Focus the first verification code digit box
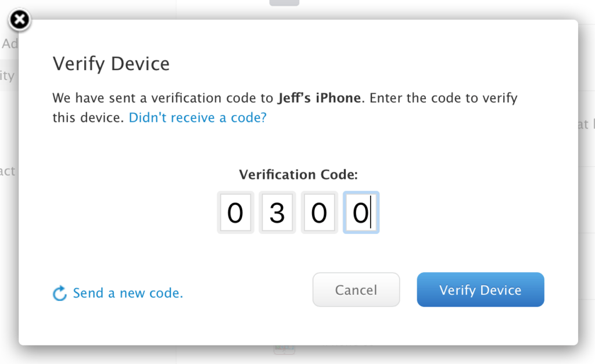The width and height of the screenshot is (595, 364). click(x=235, y=213)
